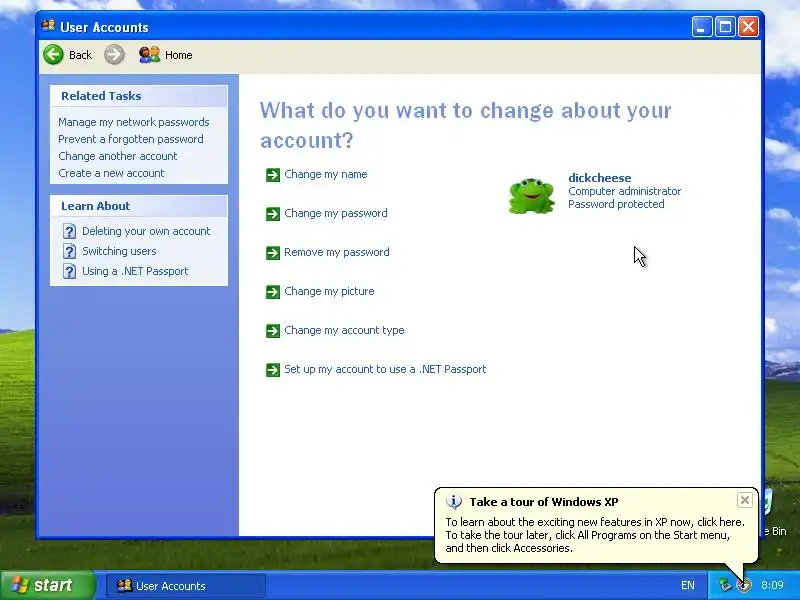Click the green arrow beside Remove my password
The image size is (800, 600).
(x=273, y=253)
